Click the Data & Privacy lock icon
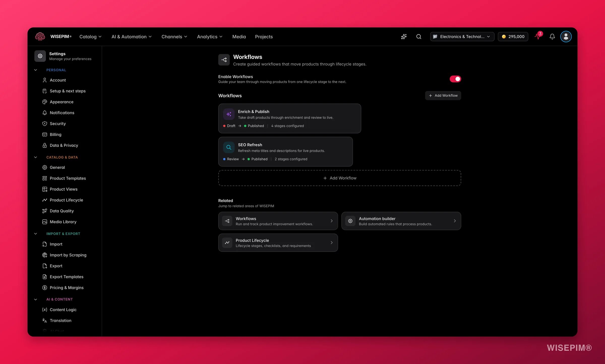 [x=45, y=145]
